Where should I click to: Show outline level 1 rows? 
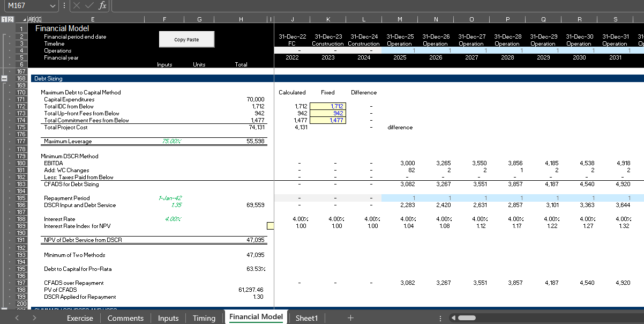[3, 19]
